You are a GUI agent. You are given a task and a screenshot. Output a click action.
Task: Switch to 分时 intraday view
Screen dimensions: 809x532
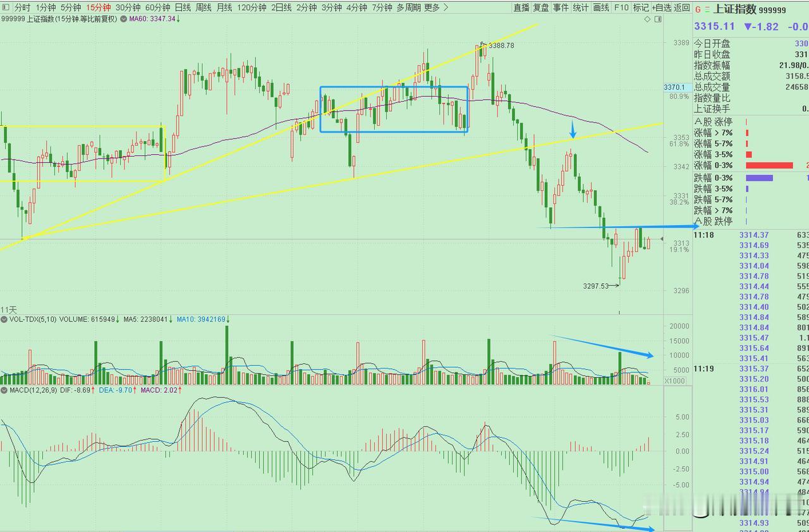[x=22, y=8]
